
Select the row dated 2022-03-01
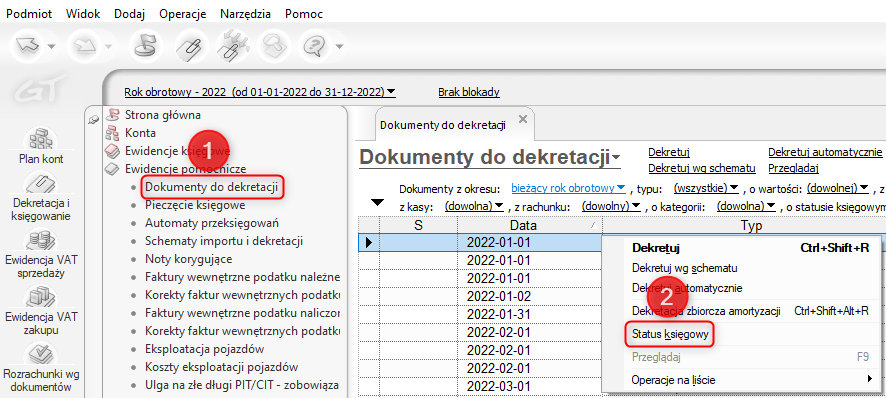click(479, 387)
